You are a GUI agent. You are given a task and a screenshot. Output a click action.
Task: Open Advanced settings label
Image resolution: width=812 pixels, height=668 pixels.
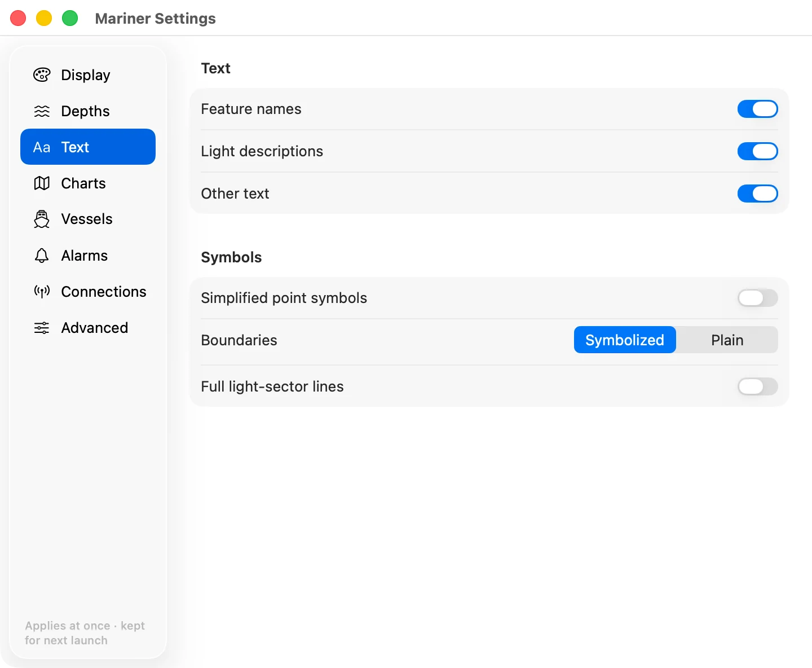click(95, 328)
